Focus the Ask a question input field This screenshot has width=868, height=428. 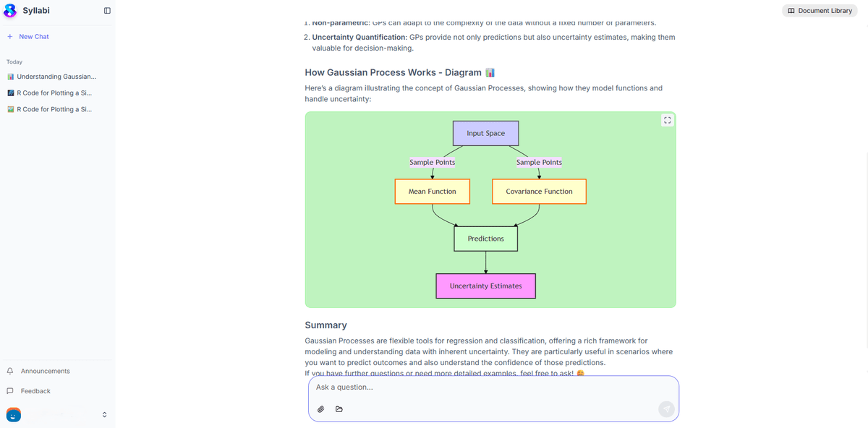492,388
